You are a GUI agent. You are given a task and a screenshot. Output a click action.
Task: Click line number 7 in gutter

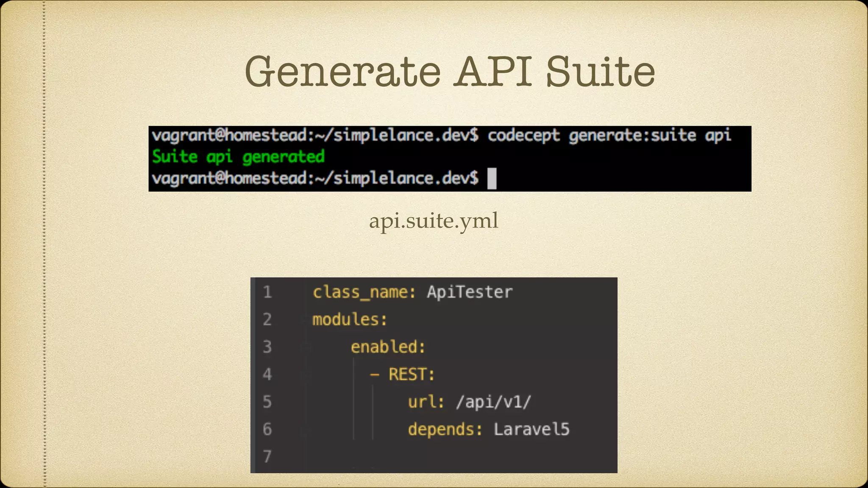[x=267, y=457]
